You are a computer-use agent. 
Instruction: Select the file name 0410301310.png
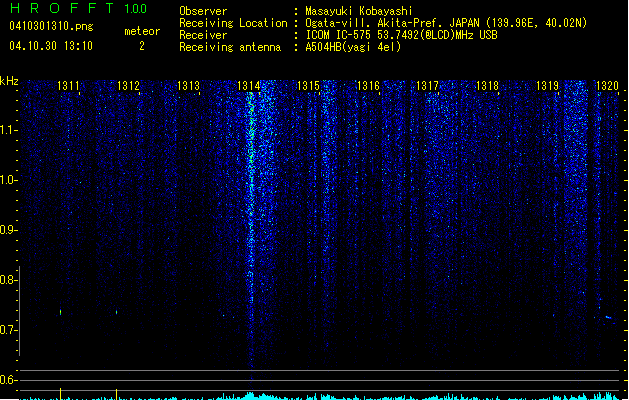coord(51,27)
